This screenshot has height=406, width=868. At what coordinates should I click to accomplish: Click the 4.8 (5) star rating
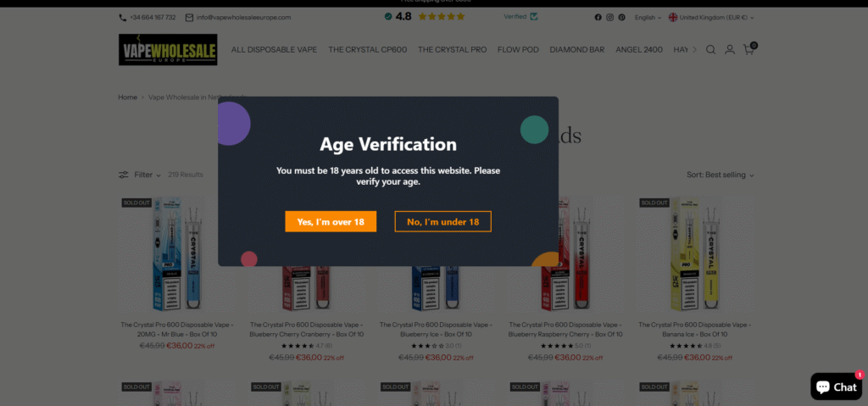pos(695,346)
